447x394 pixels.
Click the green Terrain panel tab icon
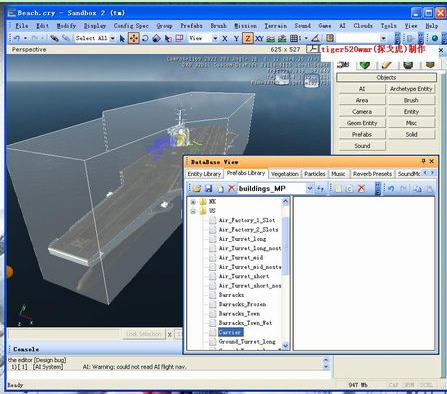pyautogui.click(x=365, y=65)
